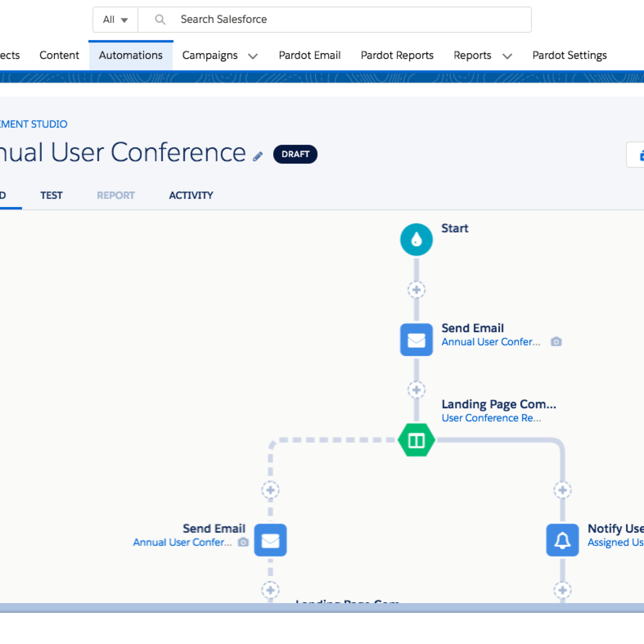644x644 pixels.
Task: Go to the Reports tab
Action: click(x=472, y=55)
